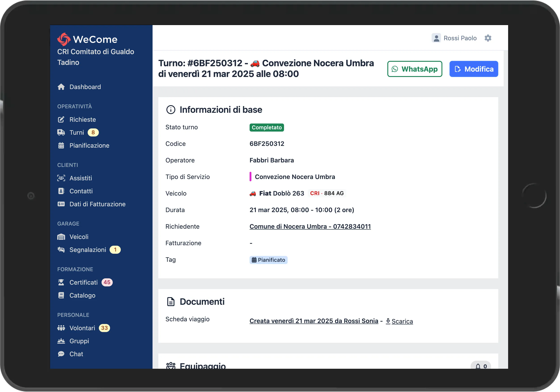Click the document icon beside Documenti
560x392 pixels.
coord(171,302)
